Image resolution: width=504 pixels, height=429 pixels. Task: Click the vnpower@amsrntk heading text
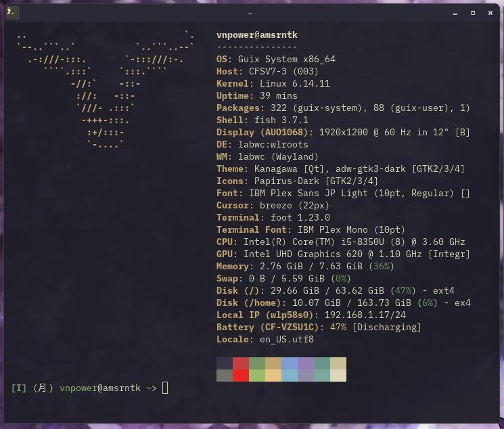point(256,35)
